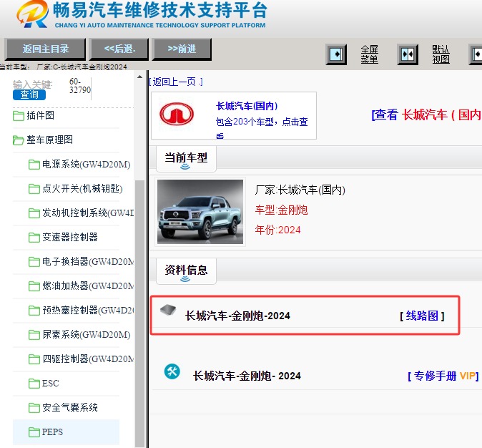Click 查看 长城汽车 (国内 link

click(x=426, y=115)
